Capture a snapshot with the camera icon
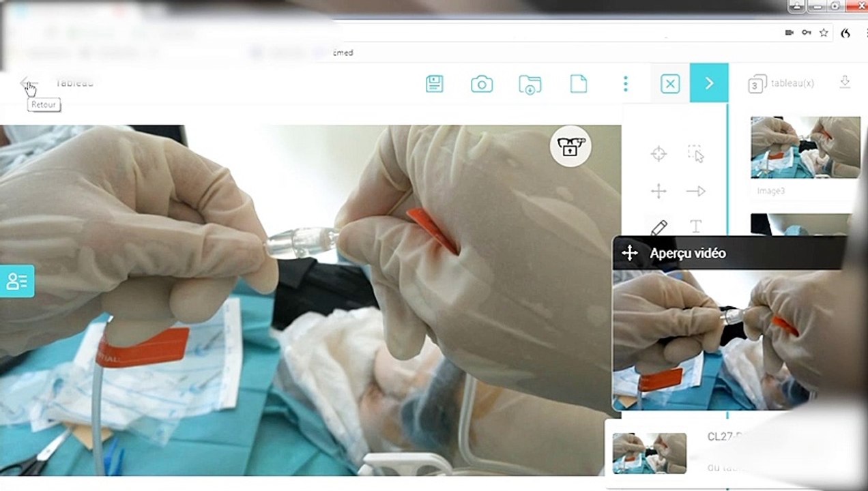This screenshot has height=491, width=868. pyautogui.click(x=482, y=84)
